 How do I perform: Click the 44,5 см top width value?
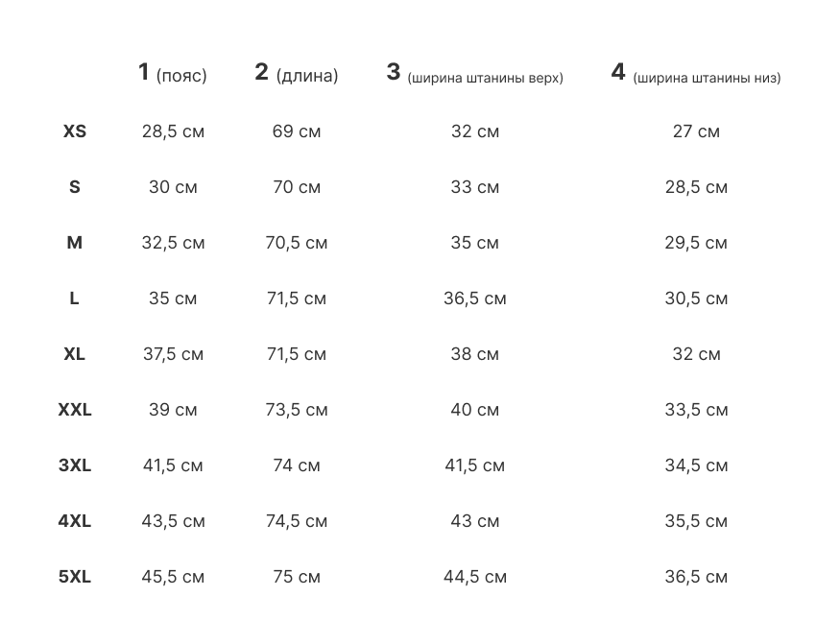pyautogui.click(x=475, y=577)
